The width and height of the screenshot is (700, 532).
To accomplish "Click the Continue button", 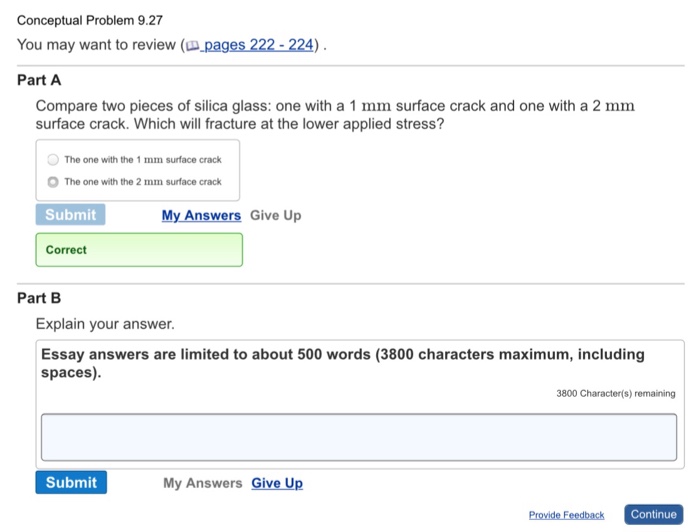I will (654, 515).
